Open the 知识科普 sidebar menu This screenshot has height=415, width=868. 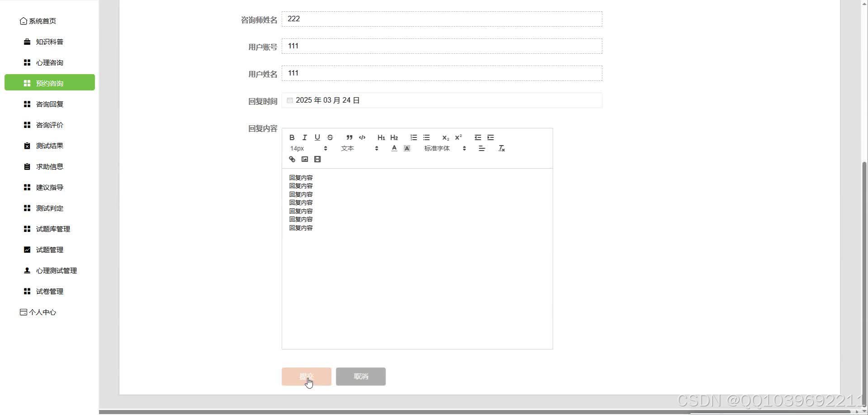click(49, 42)
